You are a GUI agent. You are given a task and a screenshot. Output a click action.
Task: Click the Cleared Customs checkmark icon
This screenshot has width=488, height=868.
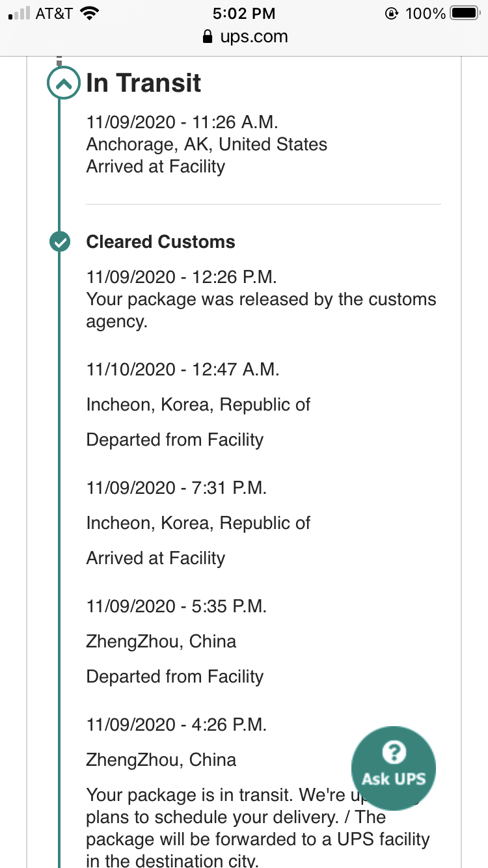(x=60, y=242)
